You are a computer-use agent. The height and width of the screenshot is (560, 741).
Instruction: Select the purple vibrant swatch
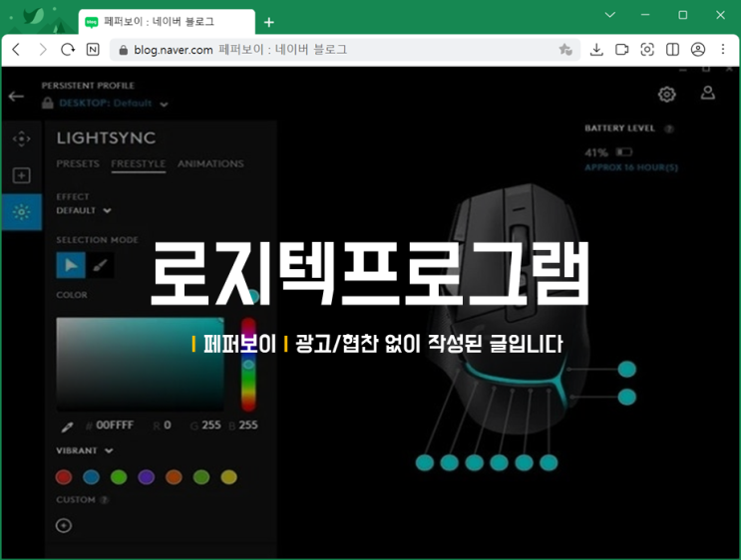tap(146, 477)
